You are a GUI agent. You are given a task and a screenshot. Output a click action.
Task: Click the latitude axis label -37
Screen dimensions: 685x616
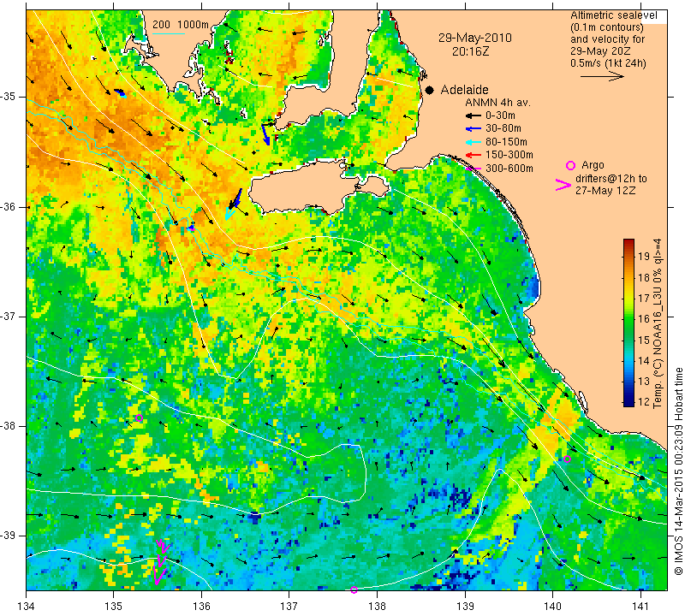tap(9, 316)
